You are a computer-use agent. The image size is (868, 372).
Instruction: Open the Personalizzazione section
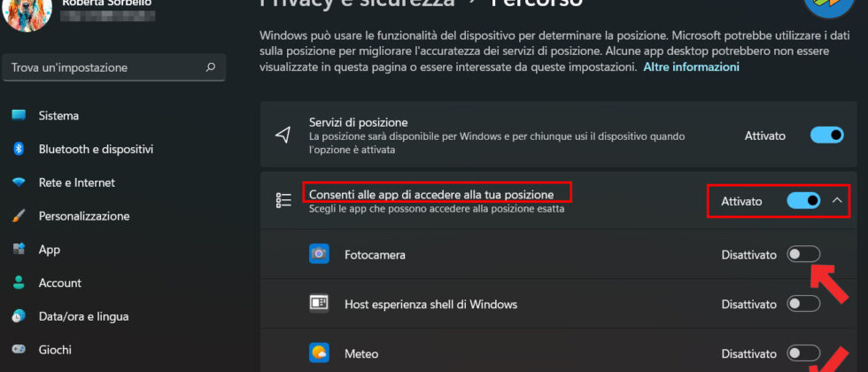click(84, 216)
